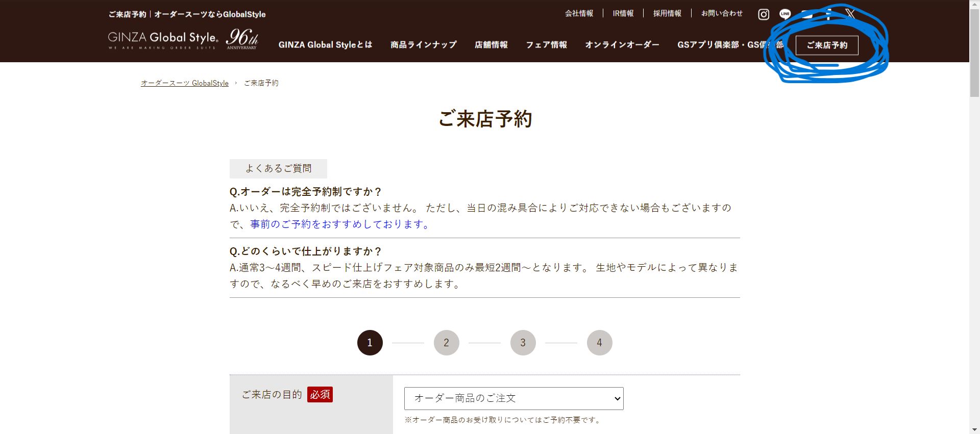The height and width of the screenshot is (434, 980).
Task: Open the X social icon
Action: (850, 14)
